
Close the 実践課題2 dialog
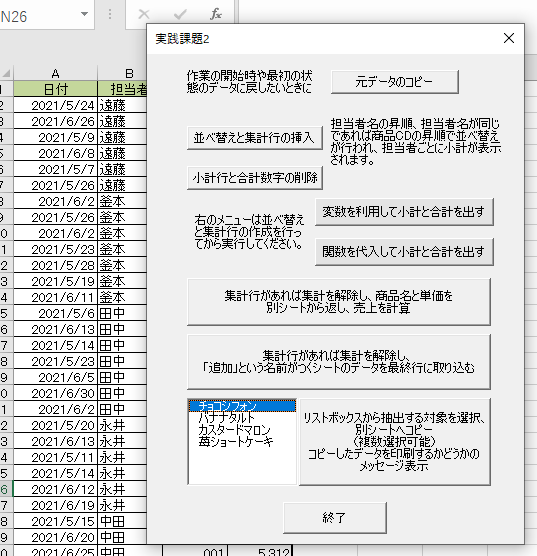[509, 38]
